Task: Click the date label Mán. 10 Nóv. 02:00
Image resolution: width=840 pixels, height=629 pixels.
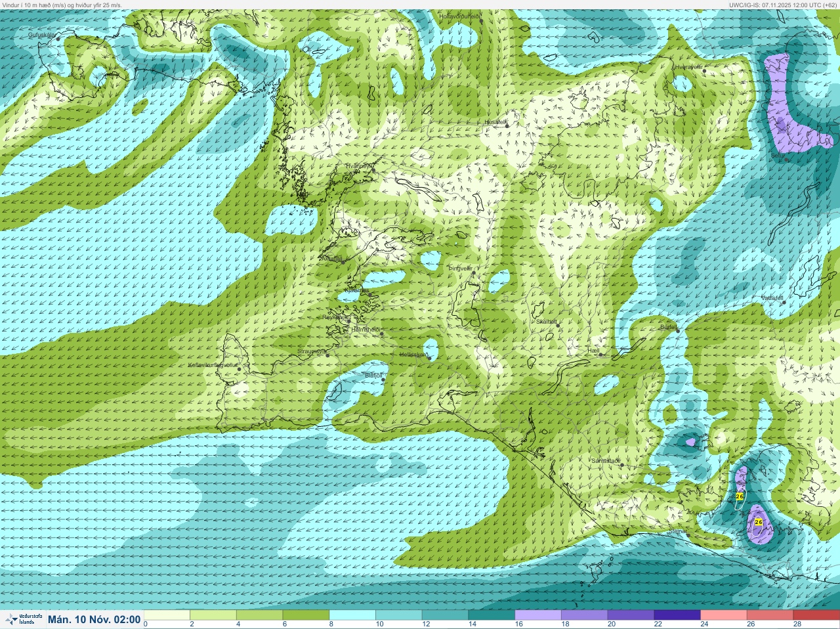Action: pos(94,619)
